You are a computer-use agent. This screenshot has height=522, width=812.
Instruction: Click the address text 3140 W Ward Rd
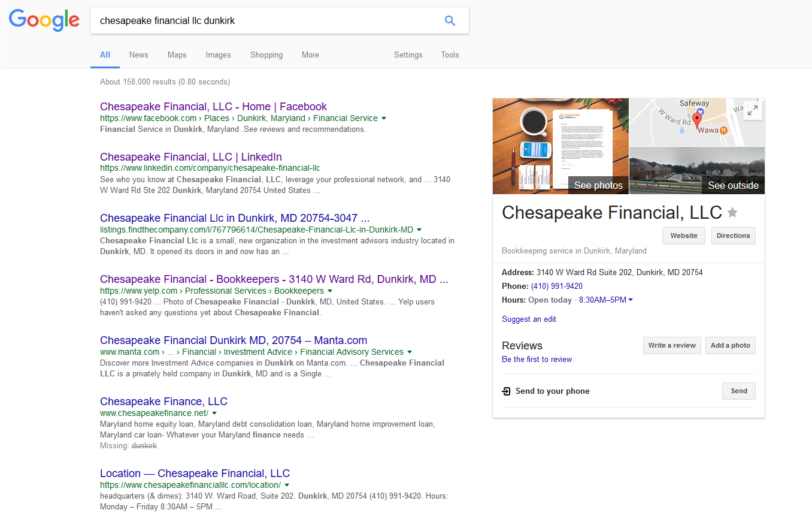pyautogui.click(x=620, y=272)
